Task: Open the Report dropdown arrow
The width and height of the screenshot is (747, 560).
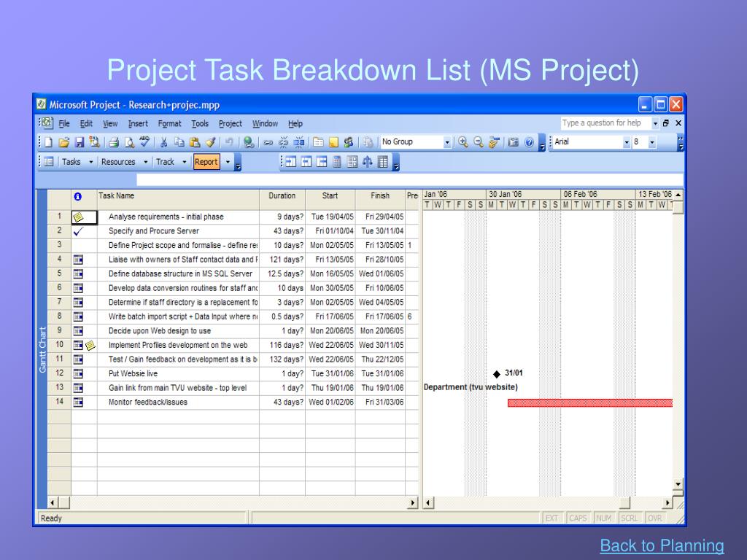Action: (x=228, y=162)
